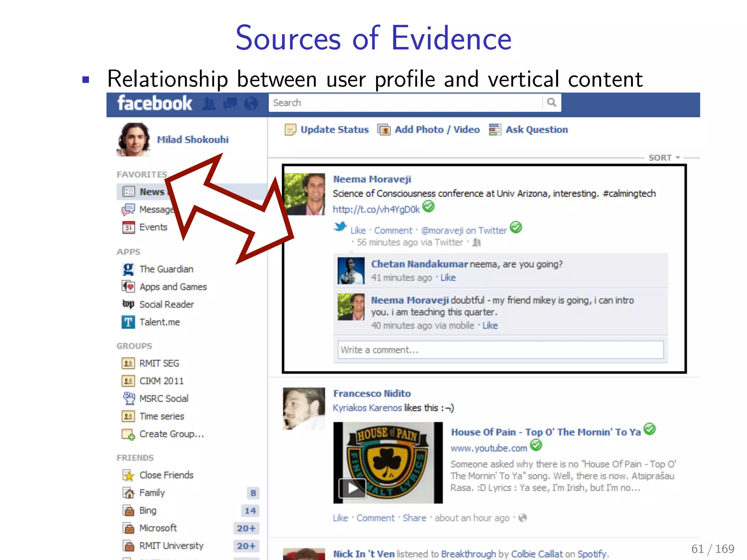Screen dimensions: 747x560
Task: Click the search magnifier button
Action: pyautogui.click(x=551, y=103)
